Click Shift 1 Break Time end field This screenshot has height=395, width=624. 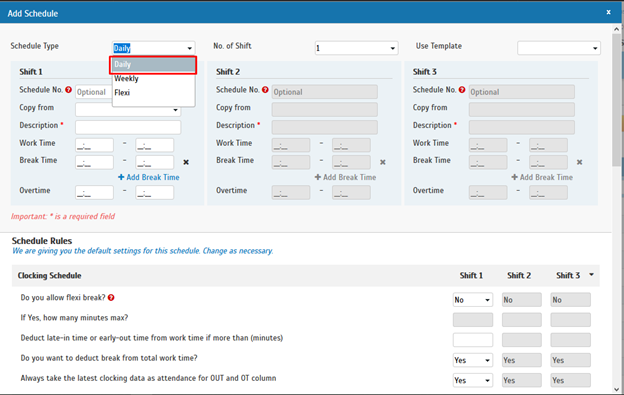[x=154, y=162]
